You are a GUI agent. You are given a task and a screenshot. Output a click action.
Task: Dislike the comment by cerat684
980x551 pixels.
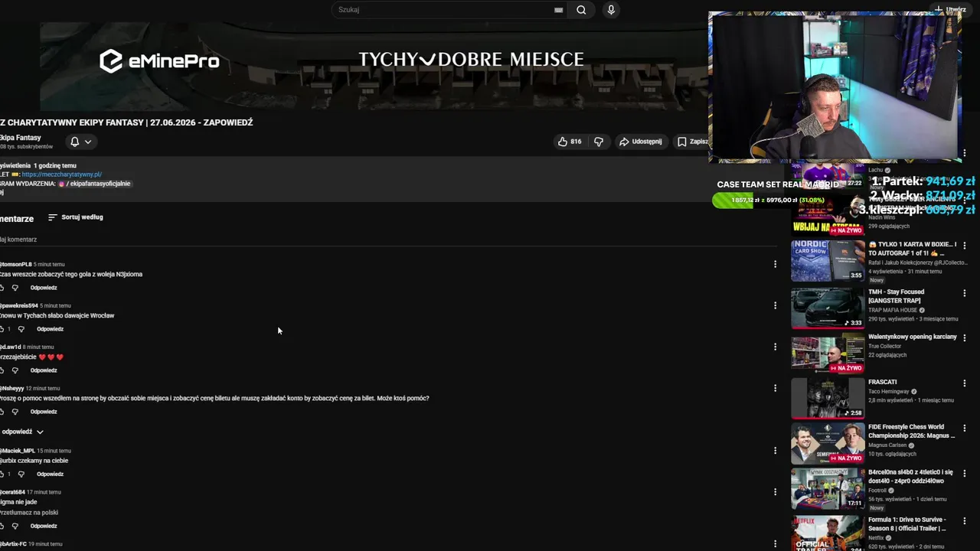tap(15, 527)
